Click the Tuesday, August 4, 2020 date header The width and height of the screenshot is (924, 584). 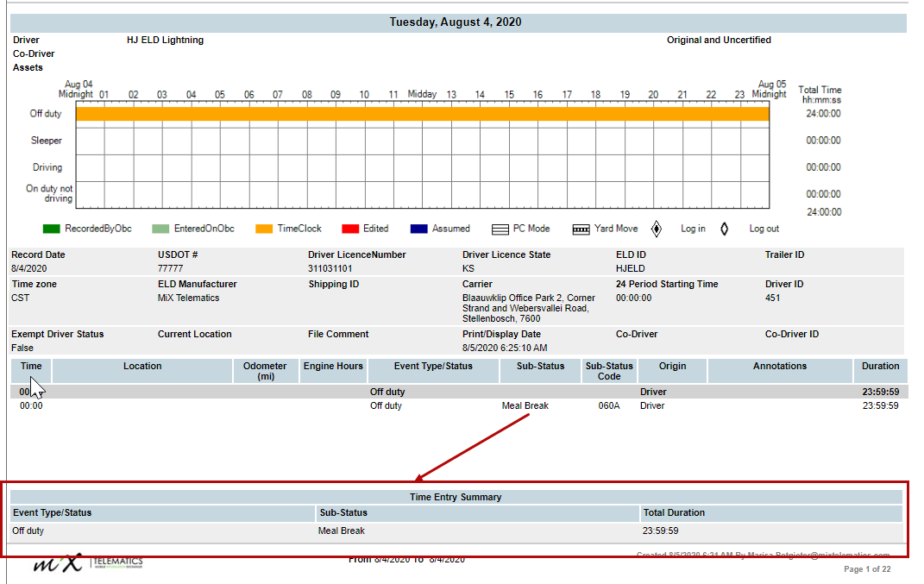point(456,22)
